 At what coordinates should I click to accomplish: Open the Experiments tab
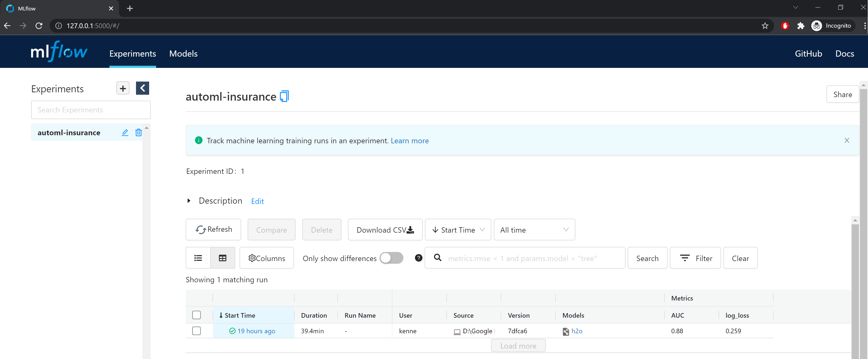(133, 54)
